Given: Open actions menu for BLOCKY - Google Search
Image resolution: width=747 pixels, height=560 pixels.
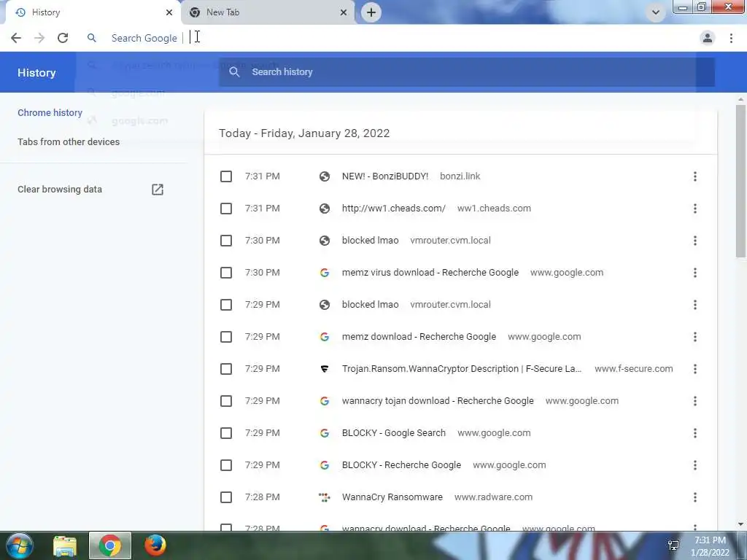Looking at the screenshot, I should [x=695, y=433].
